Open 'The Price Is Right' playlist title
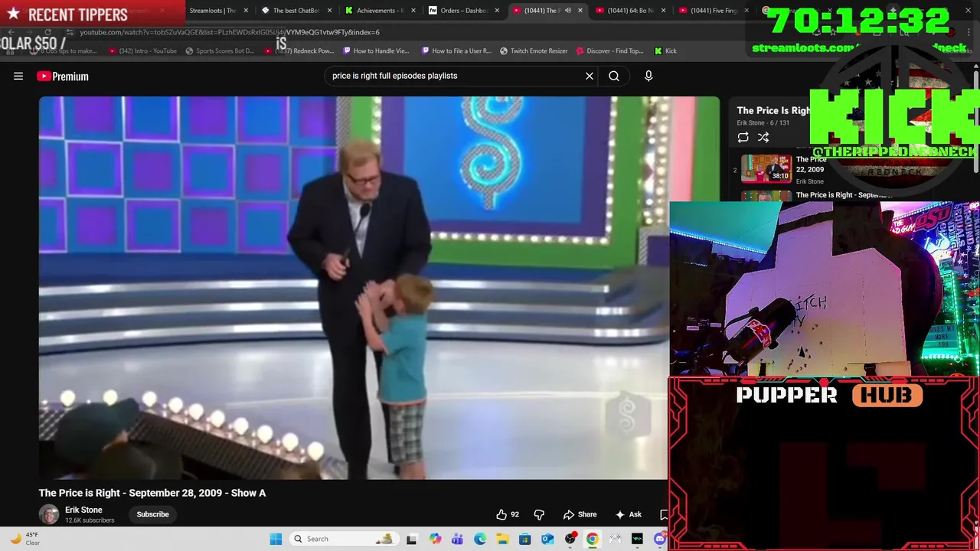This screenshot has height=551, width=980. pyautogui.click(x=773, y=110)
